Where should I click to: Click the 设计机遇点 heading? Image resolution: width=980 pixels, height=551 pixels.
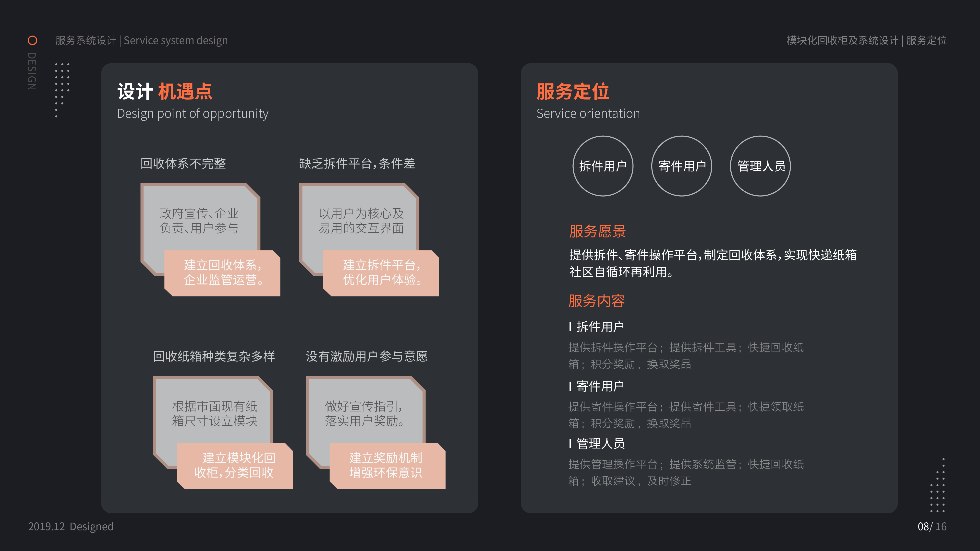[x=165, y=92]
